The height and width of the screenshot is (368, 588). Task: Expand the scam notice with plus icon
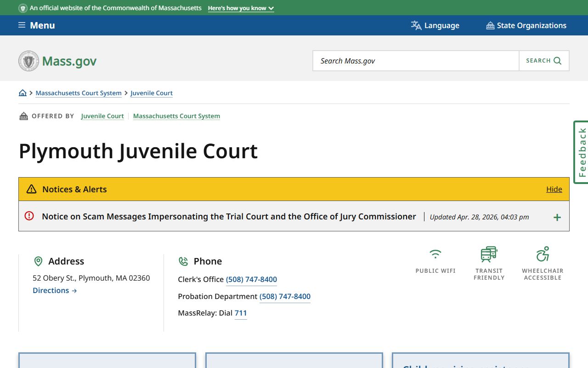coord(557,217)
